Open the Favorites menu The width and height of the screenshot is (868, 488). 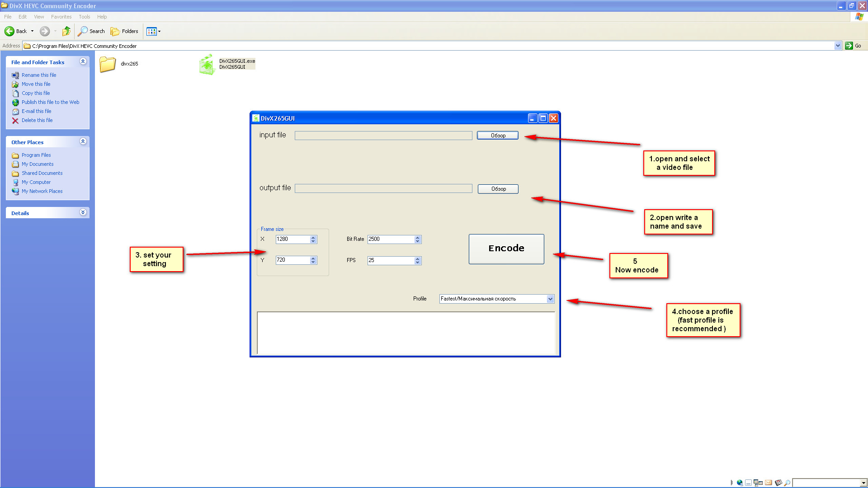[61, 17]
